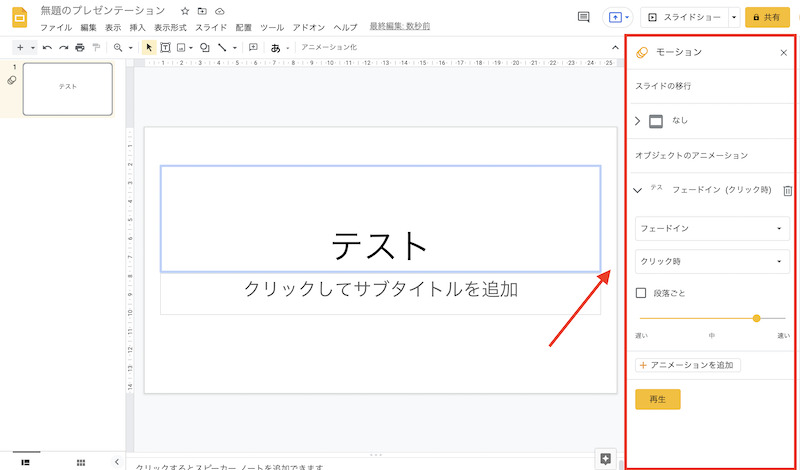Delete the フェードイン animation with trash icon
The image size is (800, 470).
click(x=788, y=191)
